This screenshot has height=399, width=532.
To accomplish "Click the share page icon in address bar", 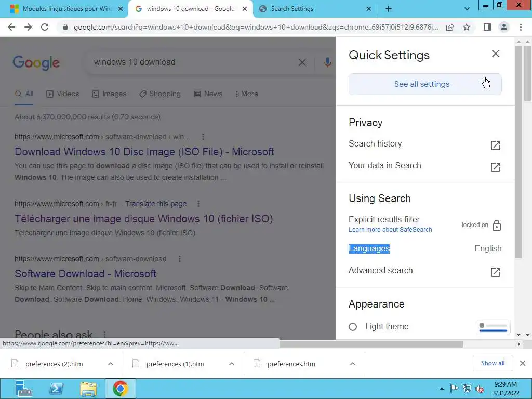I will point(450,27).
